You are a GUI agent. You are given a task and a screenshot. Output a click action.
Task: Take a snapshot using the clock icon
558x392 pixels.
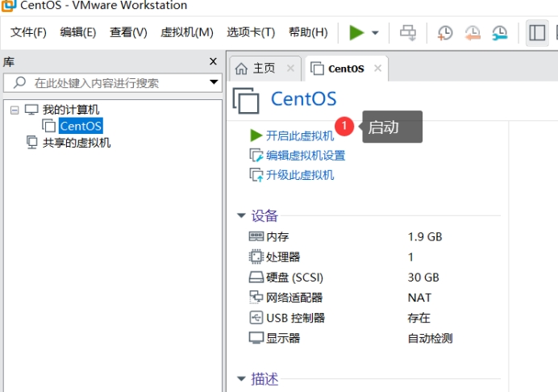445,33
